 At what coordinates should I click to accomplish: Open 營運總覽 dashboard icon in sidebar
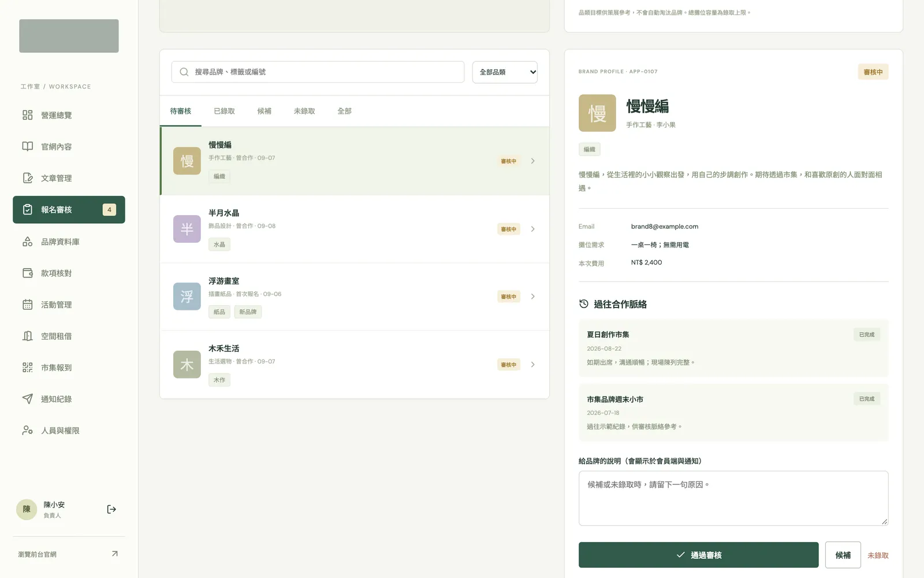point(27,115)
